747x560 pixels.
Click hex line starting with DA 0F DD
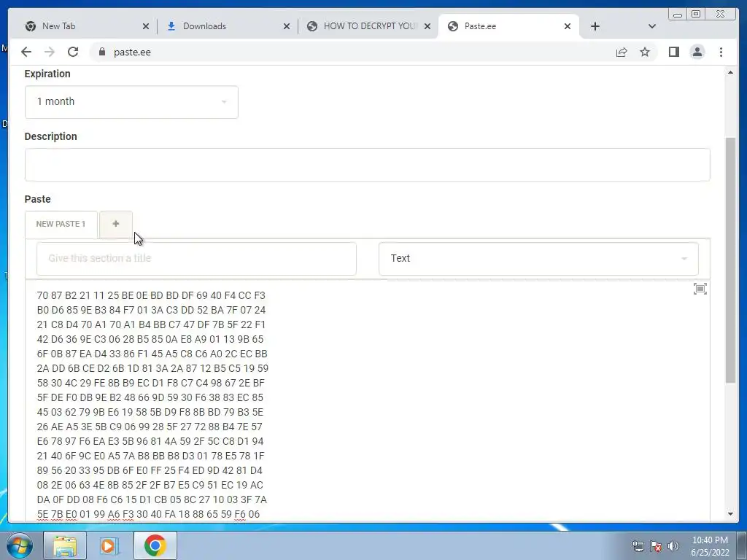152,500
